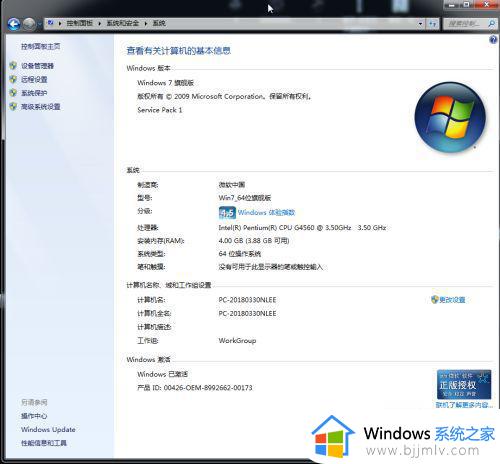Expand the arrow before 控制面板 breadcrumb
Image resolution: width=500 pixels, height=464 pixels.
coord(60,23)
